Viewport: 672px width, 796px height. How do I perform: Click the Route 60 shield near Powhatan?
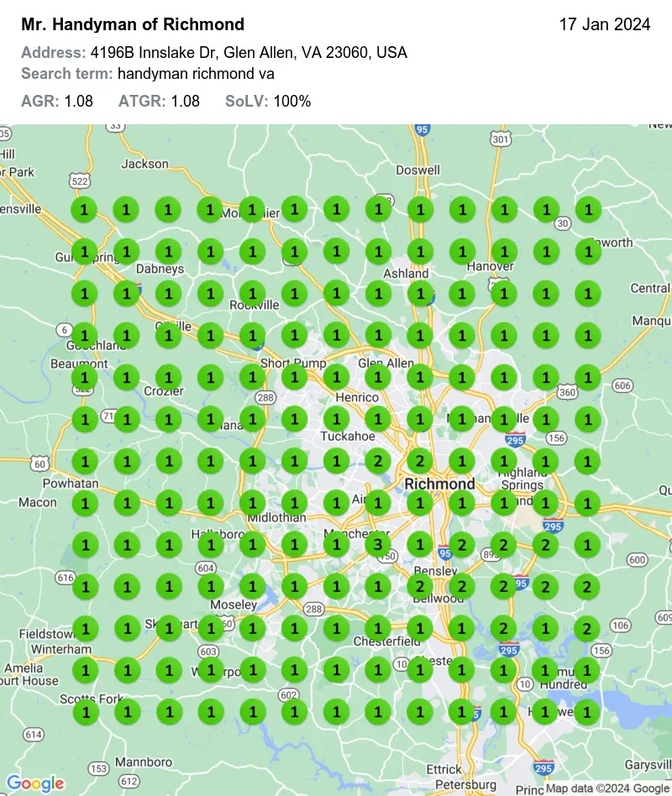pyautogui.click(x=39, y=463)
